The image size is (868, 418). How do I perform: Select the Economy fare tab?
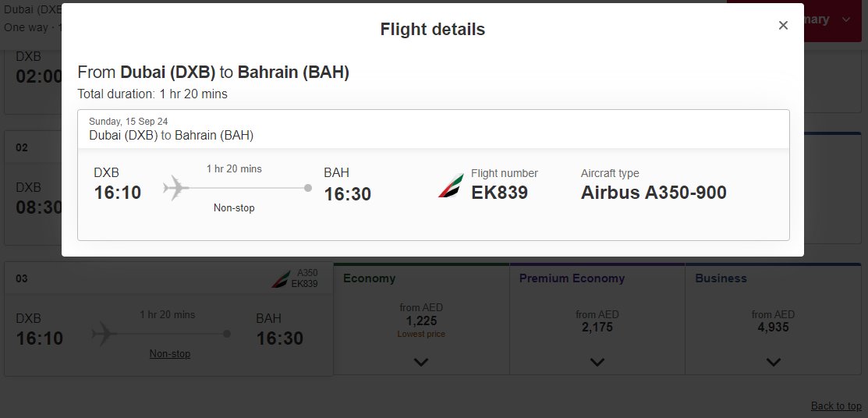(369, 278)
